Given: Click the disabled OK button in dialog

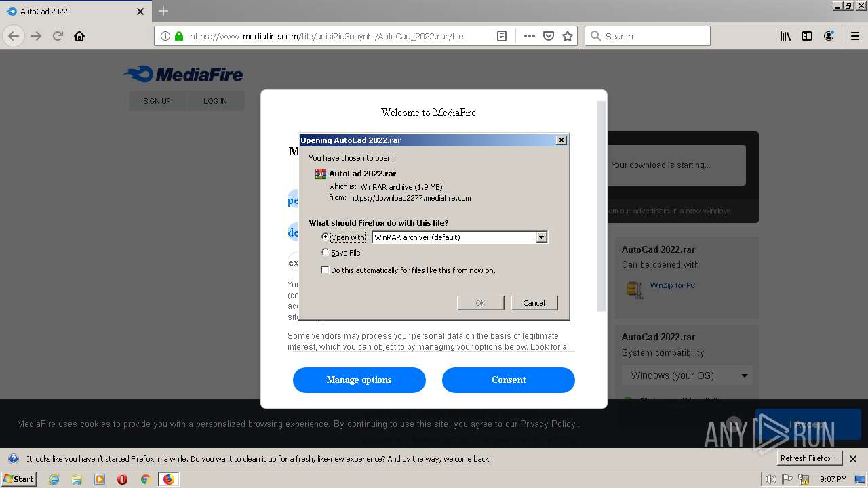Looking at the screenshot, I should 480,303.
